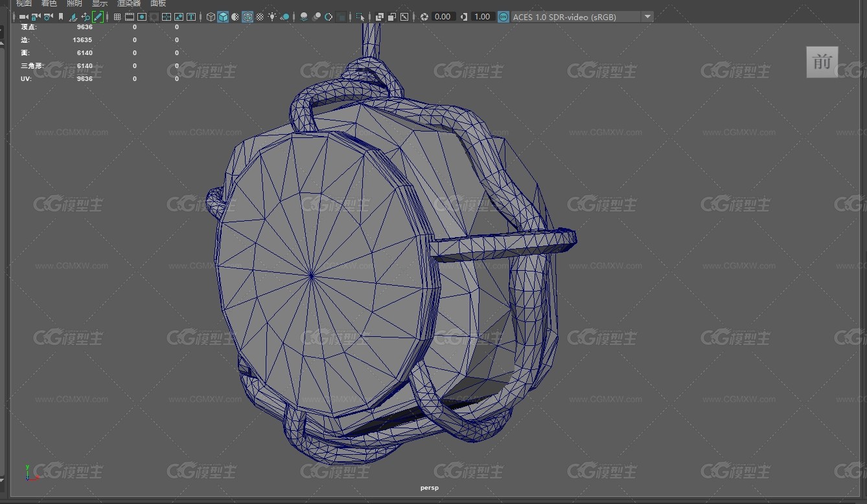Screen dimensions: 867x504
Task: Click the Depth of Field icon
Action: tap(341, 17)
